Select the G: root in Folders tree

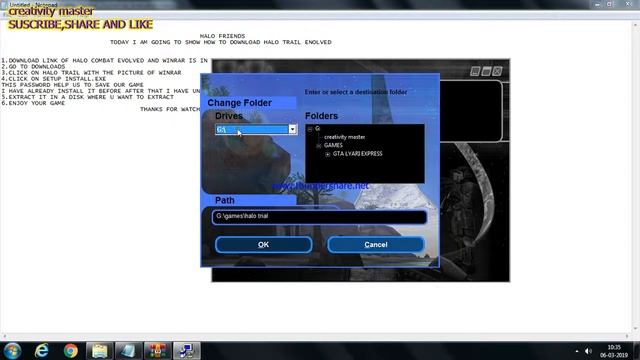318,129
